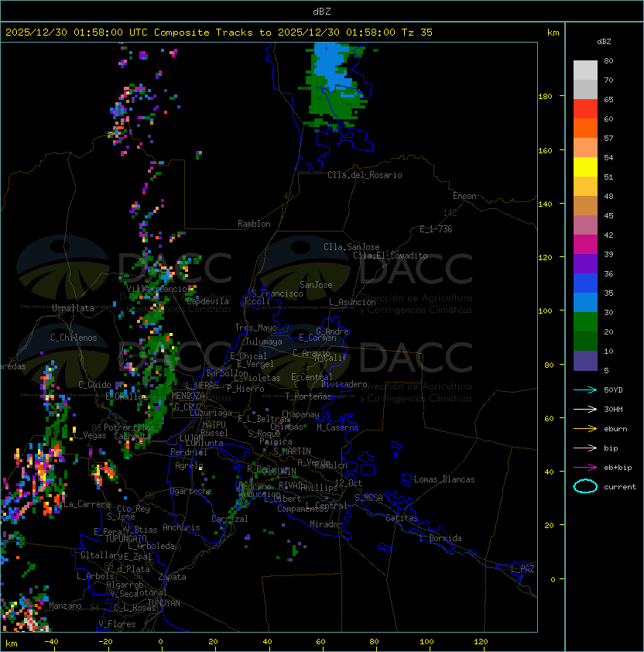The width and height of the screenshot is (644, 652).
Task: Click the Anchoris place label
Action: click(181, 527)
